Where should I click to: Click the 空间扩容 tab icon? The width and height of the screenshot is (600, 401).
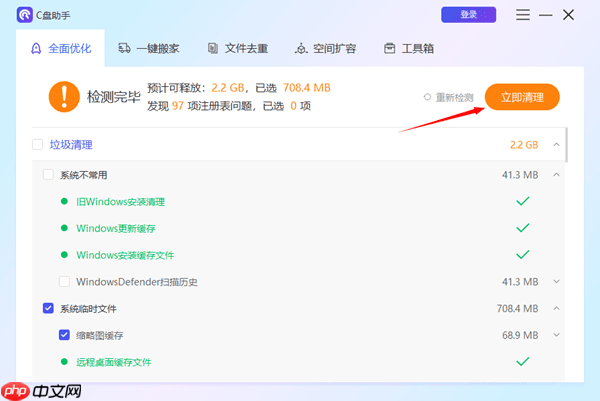(x=301, y=48)
